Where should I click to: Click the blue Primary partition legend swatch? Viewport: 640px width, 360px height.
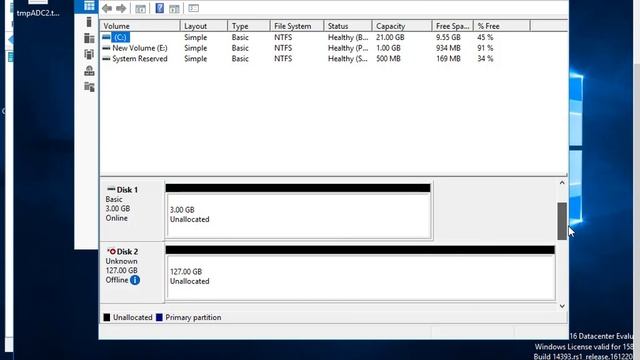(159, 318)
